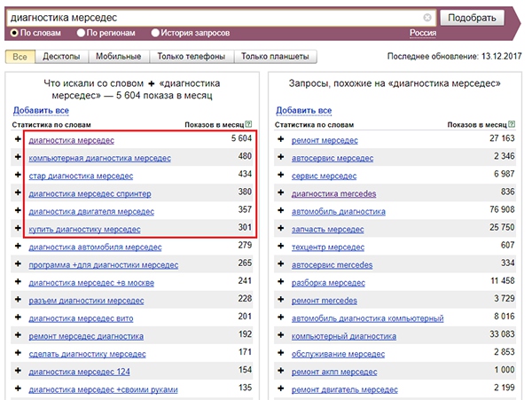
Task: Click right panel 'Добавить все' link
Action: 303,110
